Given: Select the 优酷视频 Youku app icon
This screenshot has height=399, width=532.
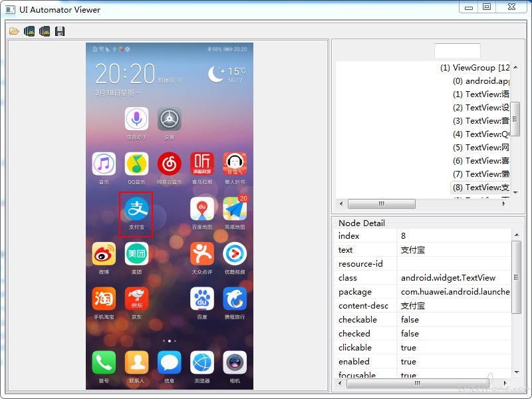Looking at the screenshot, I should pyautogui.click(x=235, y=254).
